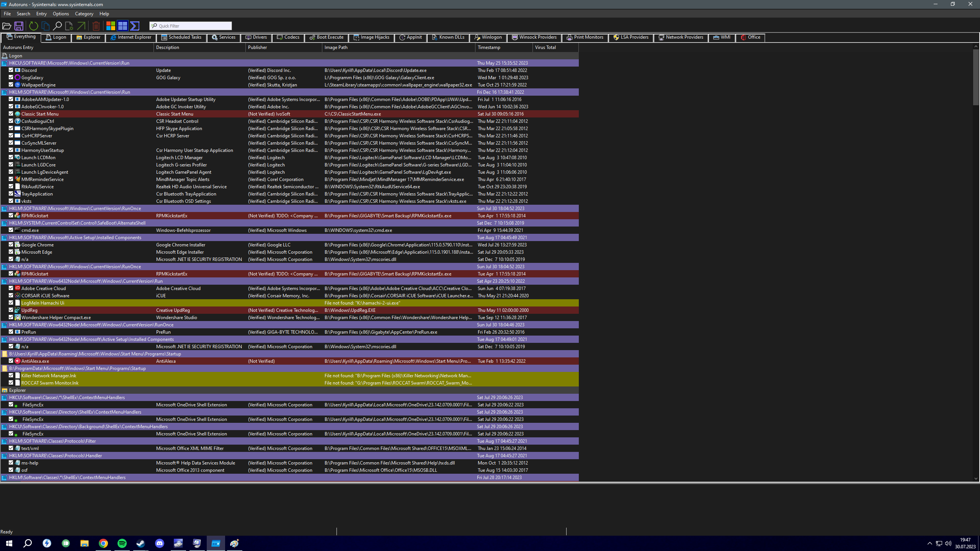Click the Find magnifier toolbar icon
The height and width of the screenshot is (551, 980).
click(x=57, y=26)
